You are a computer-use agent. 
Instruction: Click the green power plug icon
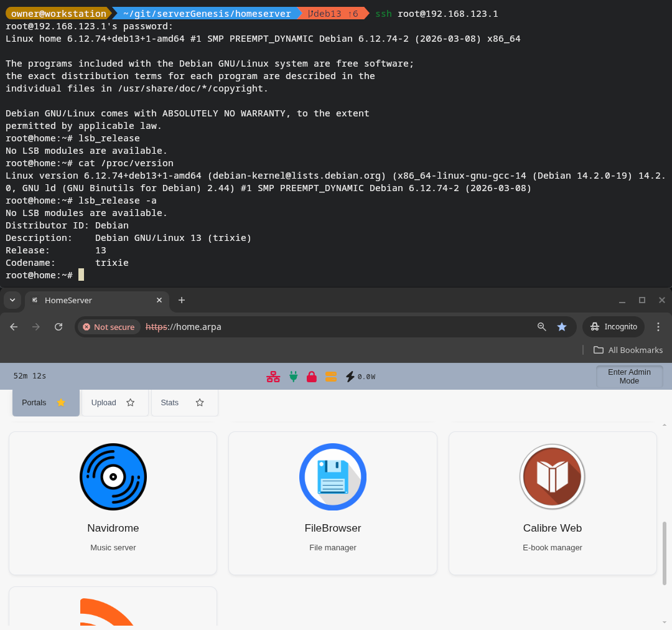coord(294,377)
